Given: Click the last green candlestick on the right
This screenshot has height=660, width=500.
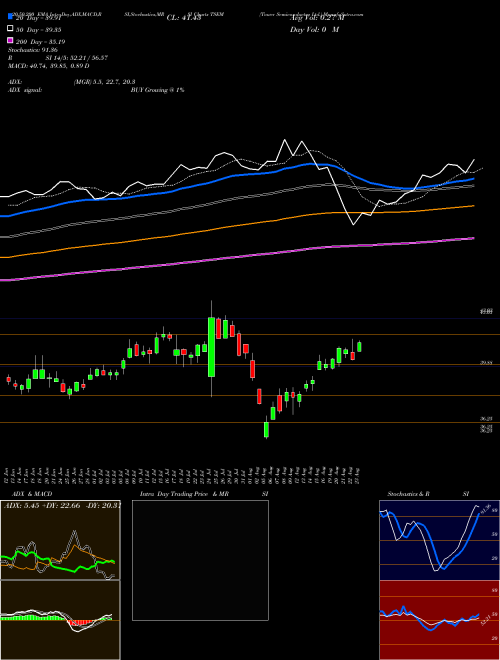Looking at the screenshot, I should [359, 347].
